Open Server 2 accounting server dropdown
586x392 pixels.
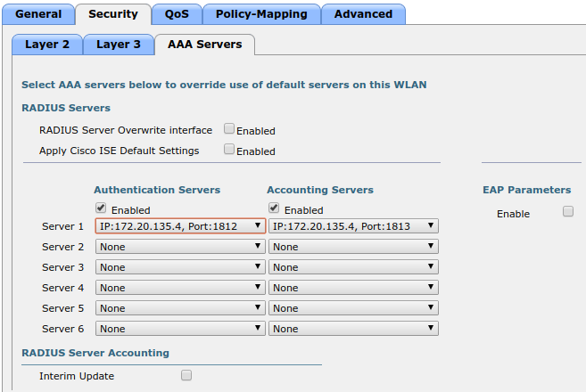353,247
